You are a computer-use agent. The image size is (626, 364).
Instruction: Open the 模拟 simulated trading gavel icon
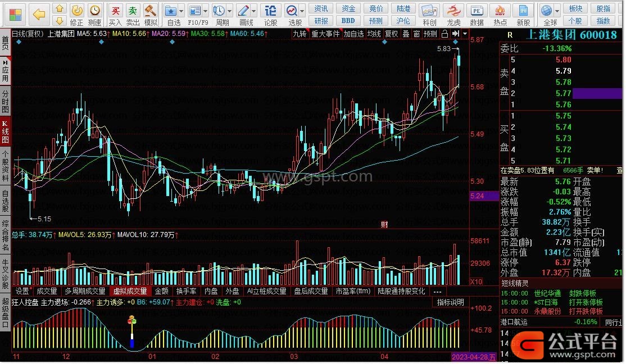[151, 15]
